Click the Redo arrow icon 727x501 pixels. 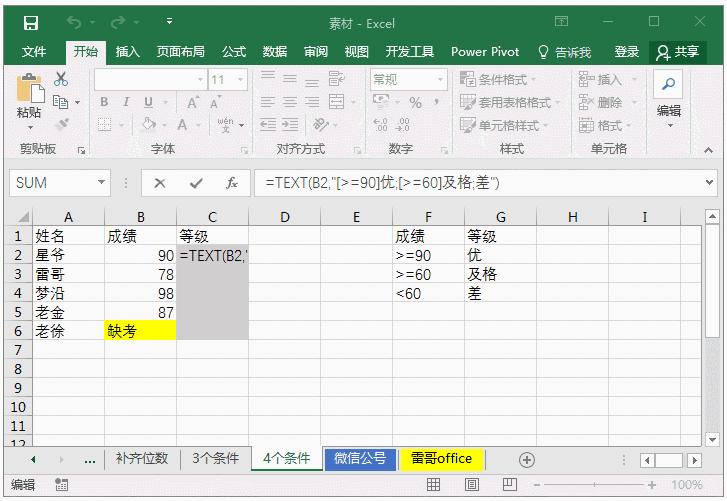(118, 22)
